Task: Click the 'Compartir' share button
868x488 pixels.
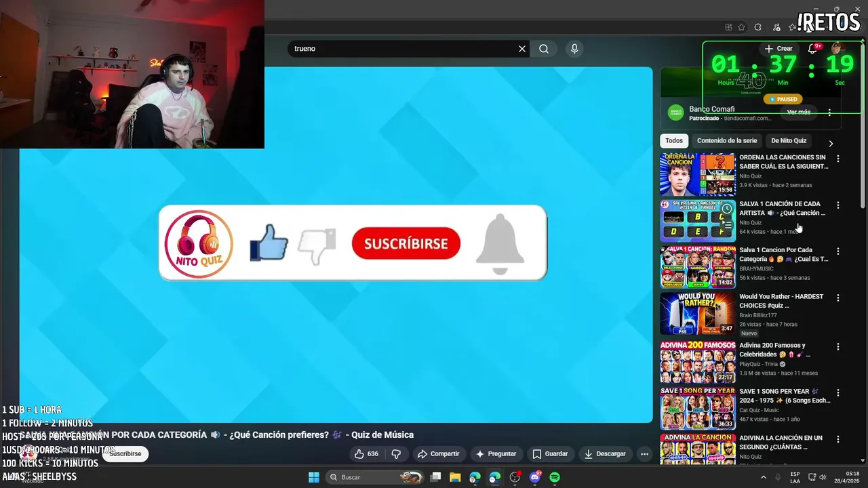Action: [438, 453]
